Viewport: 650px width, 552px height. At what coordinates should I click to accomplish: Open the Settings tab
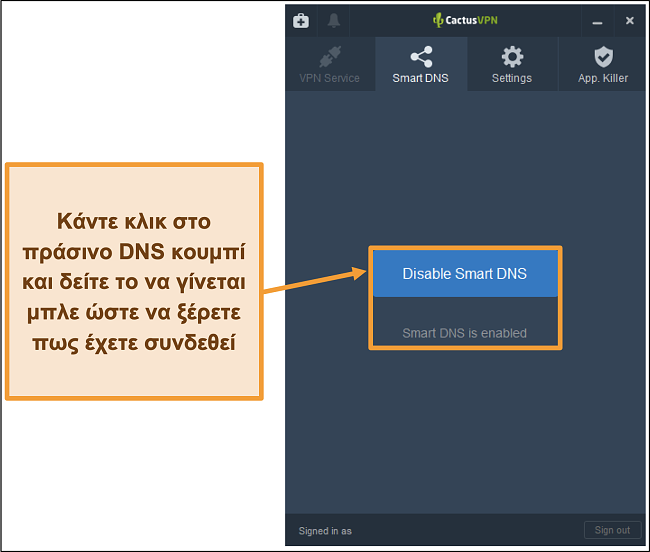(x=512, y=64)
